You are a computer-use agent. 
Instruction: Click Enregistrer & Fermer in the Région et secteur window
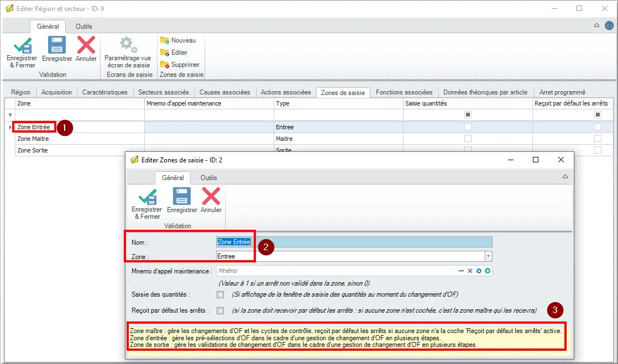[23, 52]
